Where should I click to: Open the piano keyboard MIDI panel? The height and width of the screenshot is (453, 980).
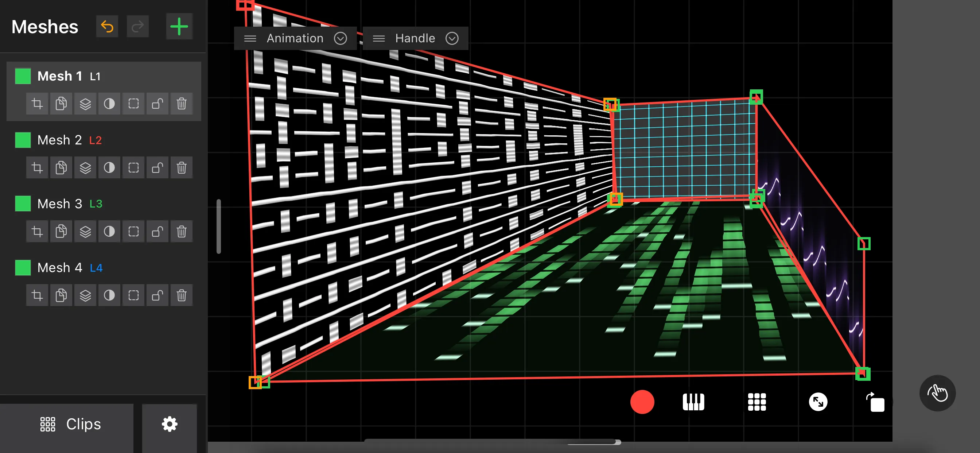click(x=693, y=402)
